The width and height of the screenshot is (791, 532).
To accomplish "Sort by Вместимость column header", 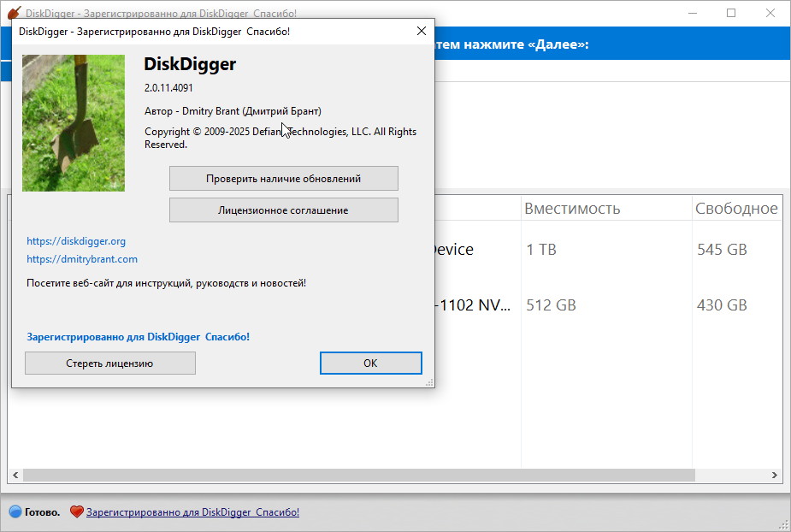I will tap(605, 208).
